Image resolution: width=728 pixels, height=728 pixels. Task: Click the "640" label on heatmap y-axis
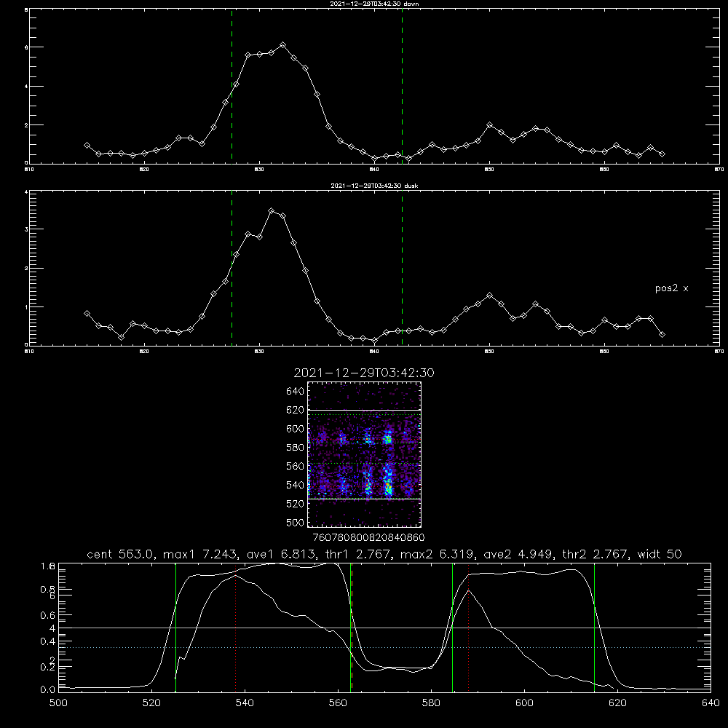[295, 391]
